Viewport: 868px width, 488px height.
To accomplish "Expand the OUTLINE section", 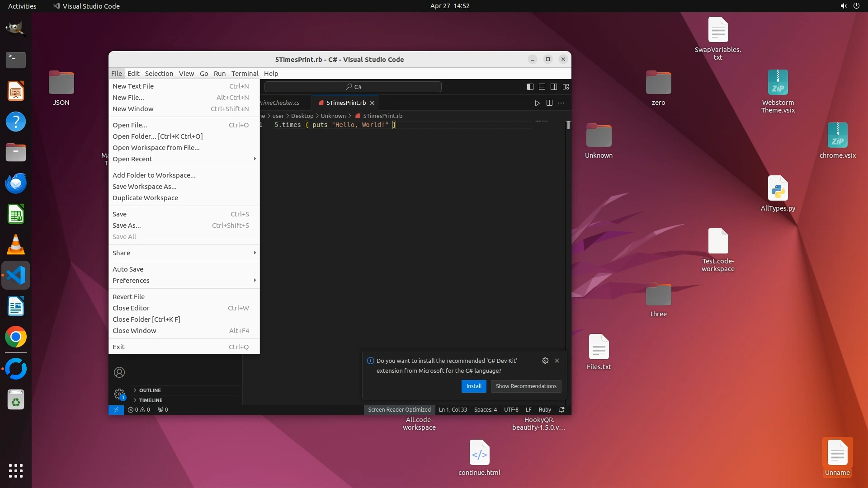I will [x=150, y=390].
